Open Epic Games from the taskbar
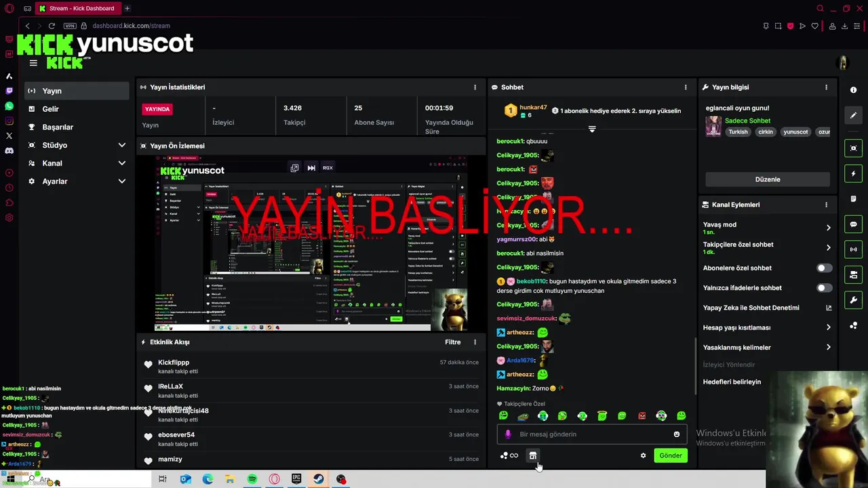The width and height of the screenshot is (868, 488). (296, 479)
